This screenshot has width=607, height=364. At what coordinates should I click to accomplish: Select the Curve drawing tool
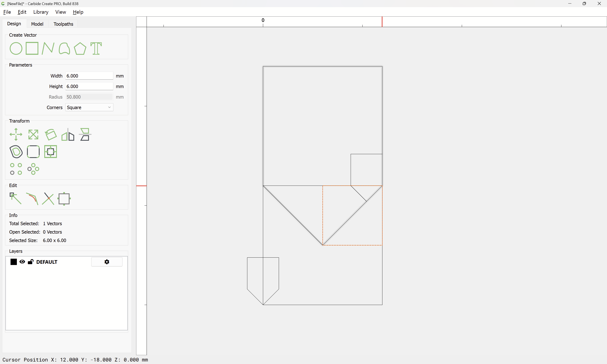[64, 48]
